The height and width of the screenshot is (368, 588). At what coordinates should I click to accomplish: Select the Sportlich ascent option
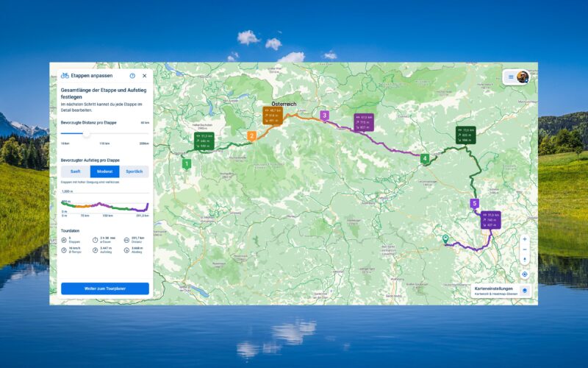coord(135,171)
